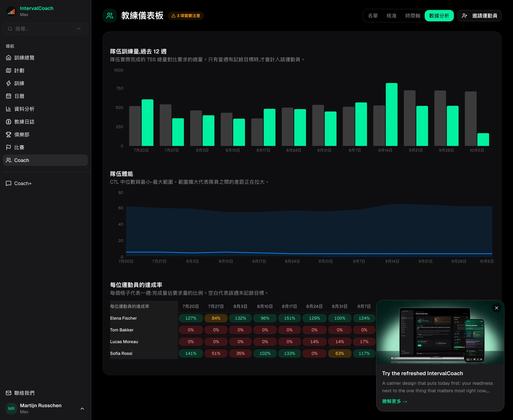Open the 資料分析 bar chart icon
This screenshot has height=420, width=513.
point(9,109)
